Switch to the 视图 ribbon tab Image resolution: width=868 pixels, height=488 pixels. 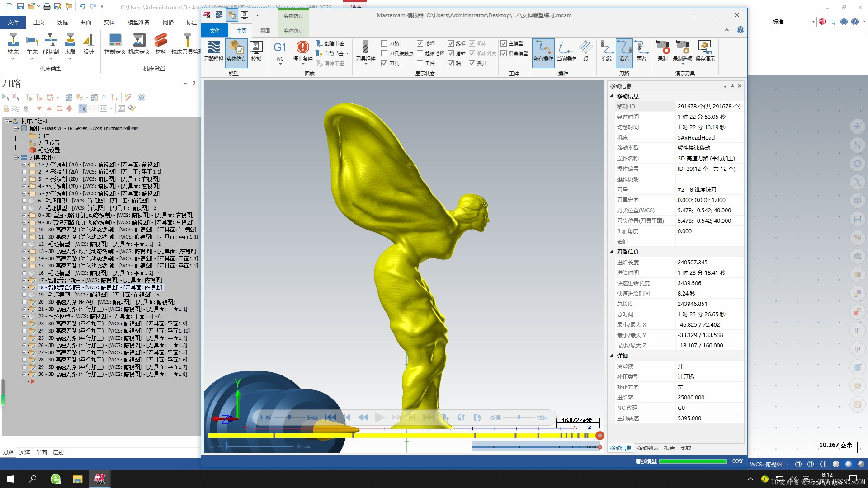[x=265, y=31]
